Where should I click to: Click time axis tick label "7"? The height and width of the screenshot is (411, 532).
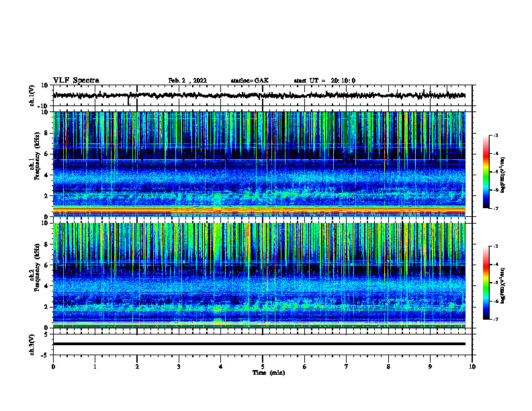pos(347,367)
